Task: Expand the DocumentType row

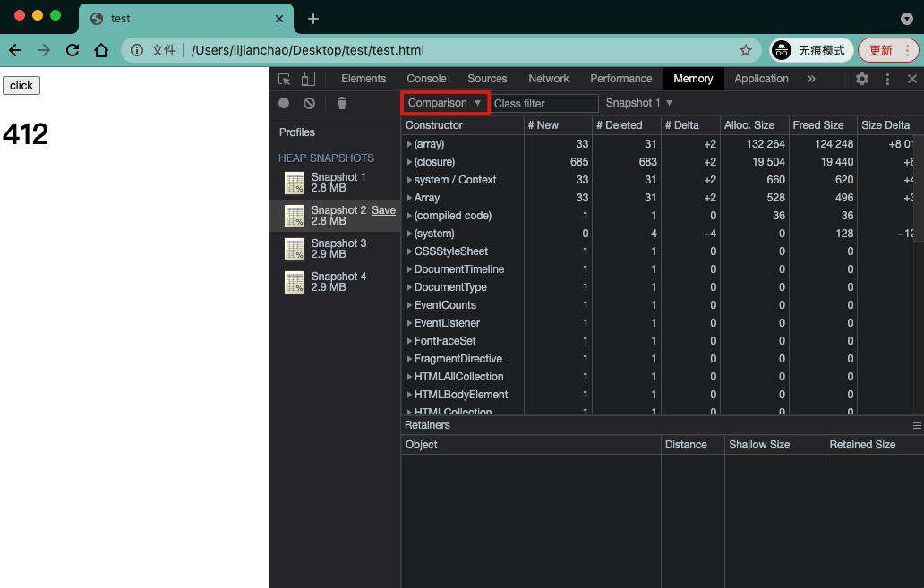Action: pyautogui.click(x=409, y=287)
